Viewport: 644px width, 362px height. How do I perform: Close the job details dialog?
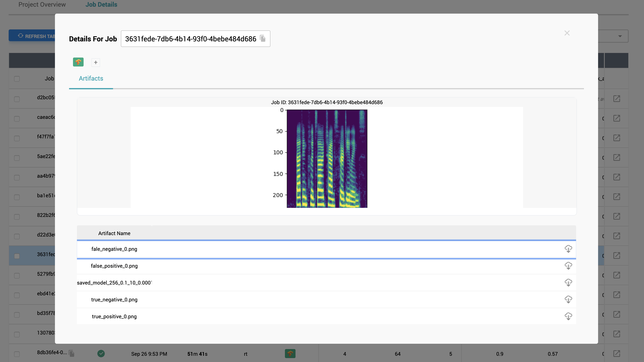click(567, 33)
